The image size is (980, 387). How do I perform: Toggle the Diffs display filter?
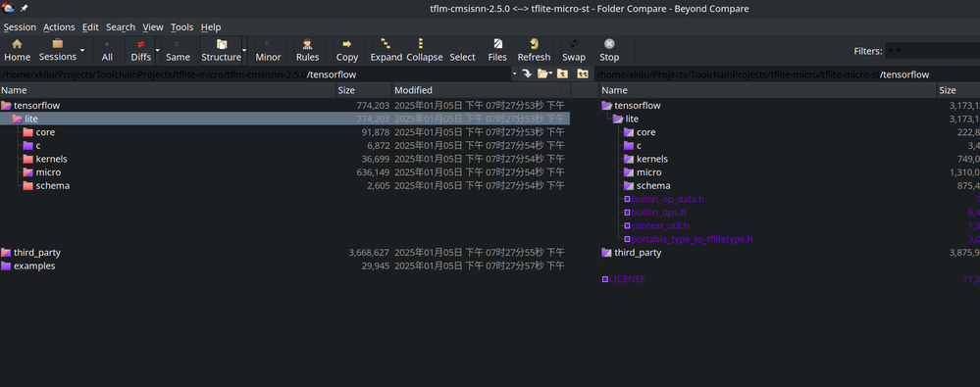(140, 50)
